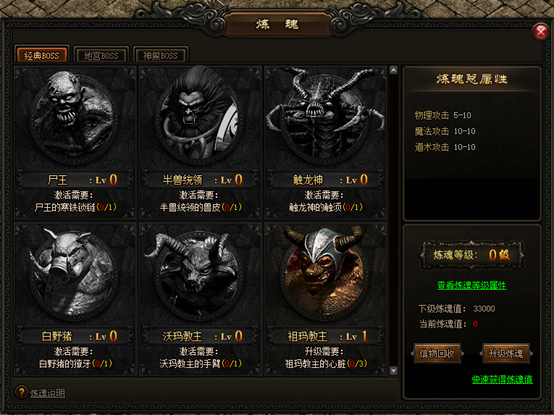Select the 触龙神 boss portrait

pyautogui.click(x=325, y=115)
